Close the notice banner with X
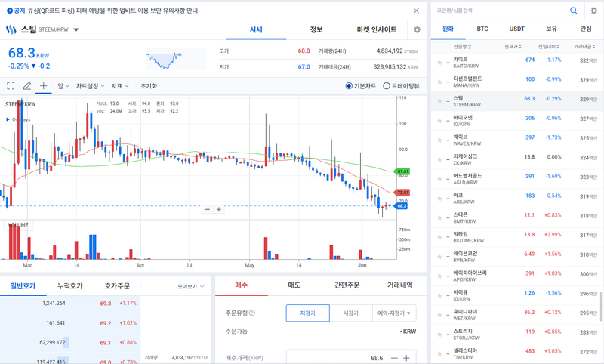The width and height of the screenshot is (604, 364). pyautogui.click(x=416, y=11)
